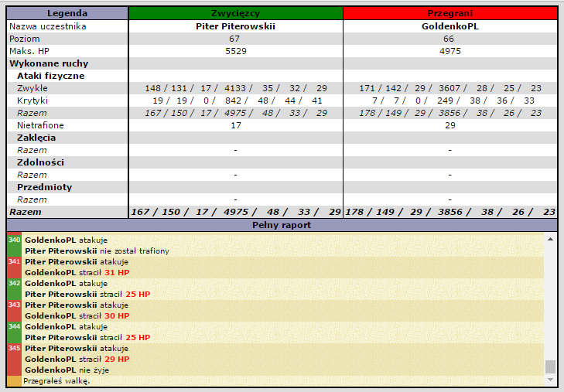Viewport: 564px width, 392px height.
Task: Open winner name Piter Piterowskii in table
Action: coord(235,26)
